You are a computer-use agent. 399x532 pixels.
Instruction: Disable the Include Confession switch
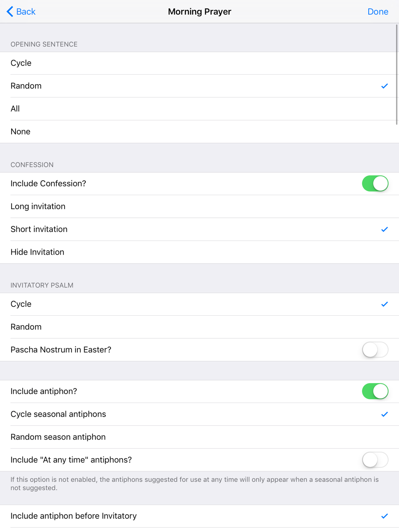[375, 184]
